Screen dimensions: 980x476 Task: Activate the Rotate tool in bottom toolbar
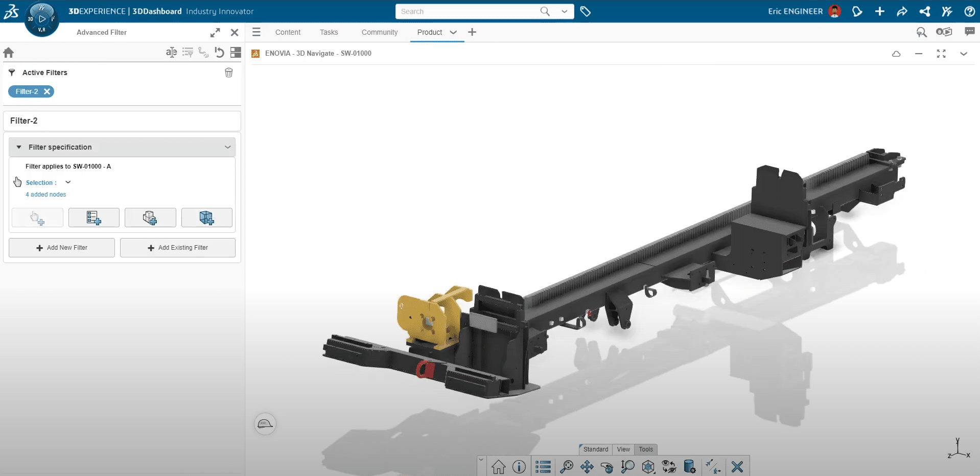point(607,467)
